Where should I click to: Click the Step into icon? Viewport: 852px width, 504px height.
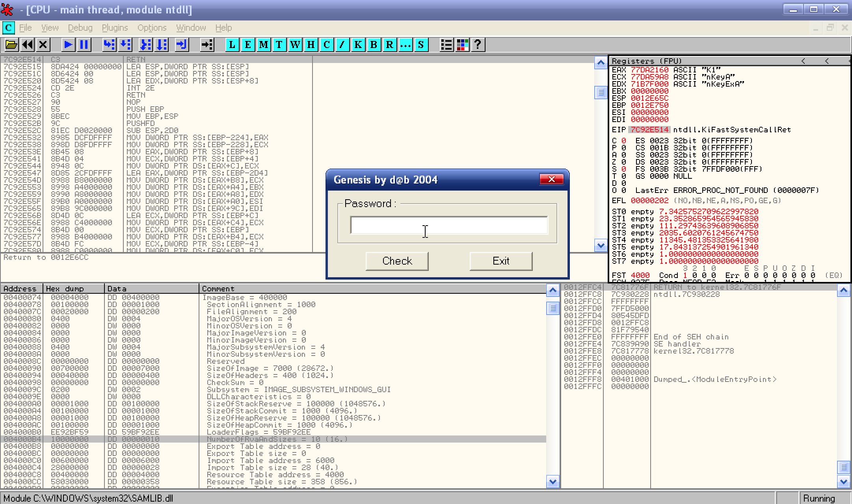(x=109, y=44)
